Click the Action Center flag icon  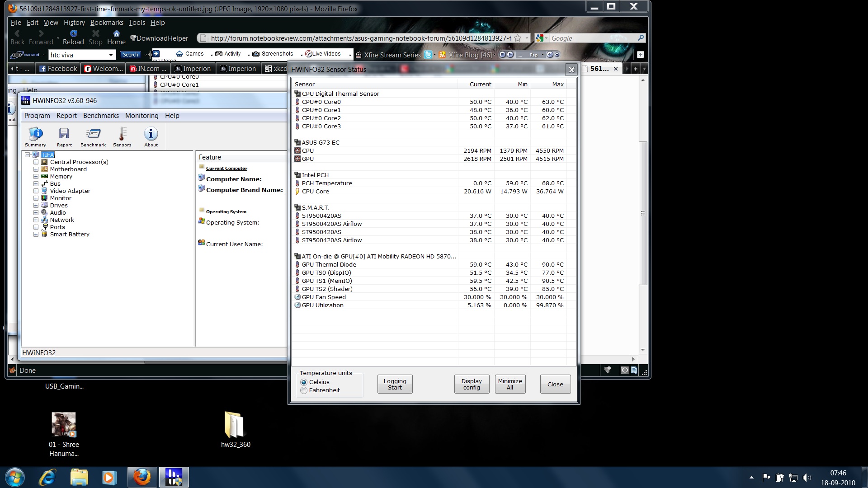pos(766,477)
